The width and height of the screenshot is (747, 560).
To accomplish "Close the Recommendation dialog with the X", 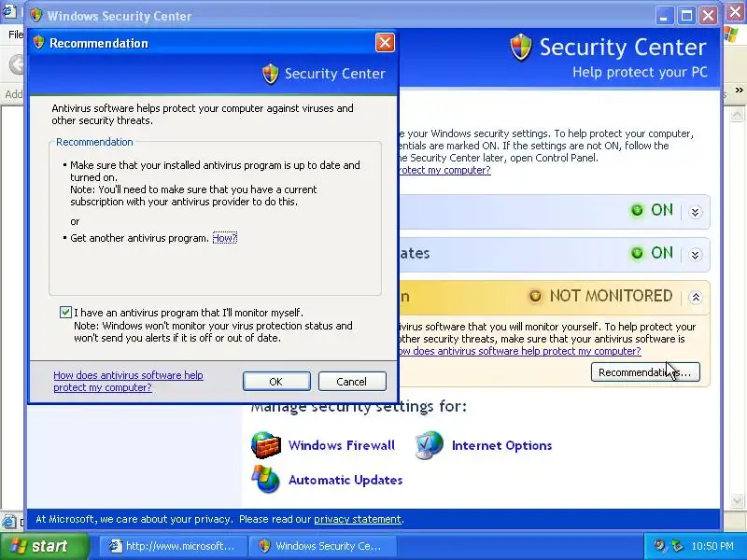I will 385,43.
